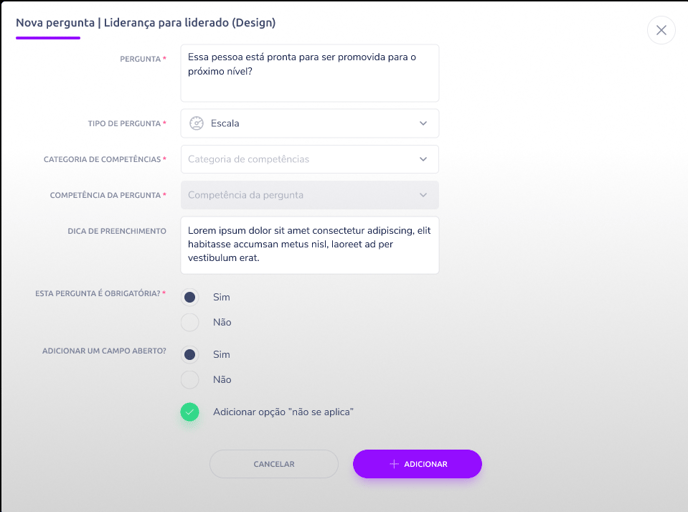Click the plus icon on Adicionar button

394,464
